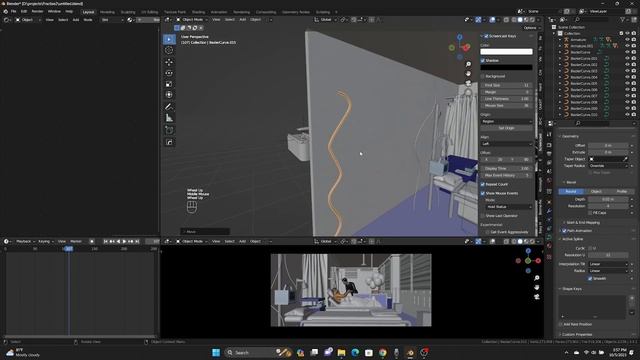The image size is (640, 360).
Task: Enable the Fill Caps checkbox
Action: 590,213
